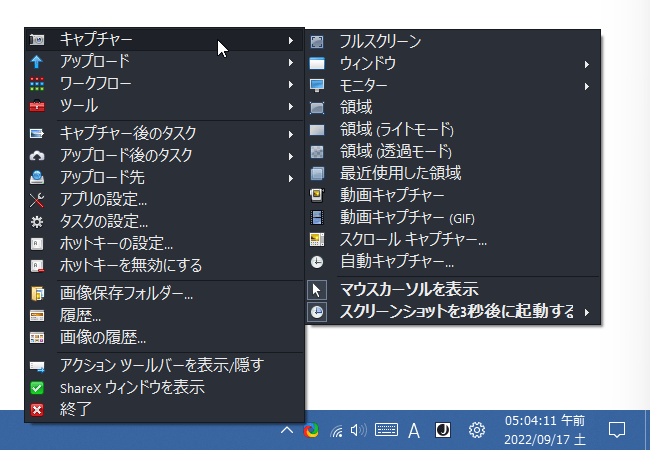This screenshot has height=450, width=650.
Task: Expand the ワークフロー submenu arrow
Action: tap(291, 85)
